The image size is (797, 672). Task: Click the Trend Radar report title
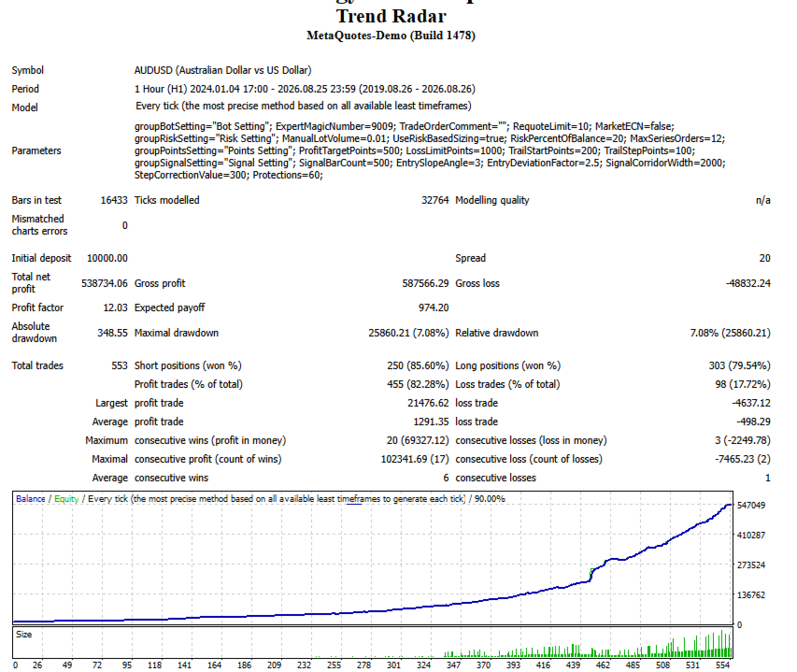391,16
